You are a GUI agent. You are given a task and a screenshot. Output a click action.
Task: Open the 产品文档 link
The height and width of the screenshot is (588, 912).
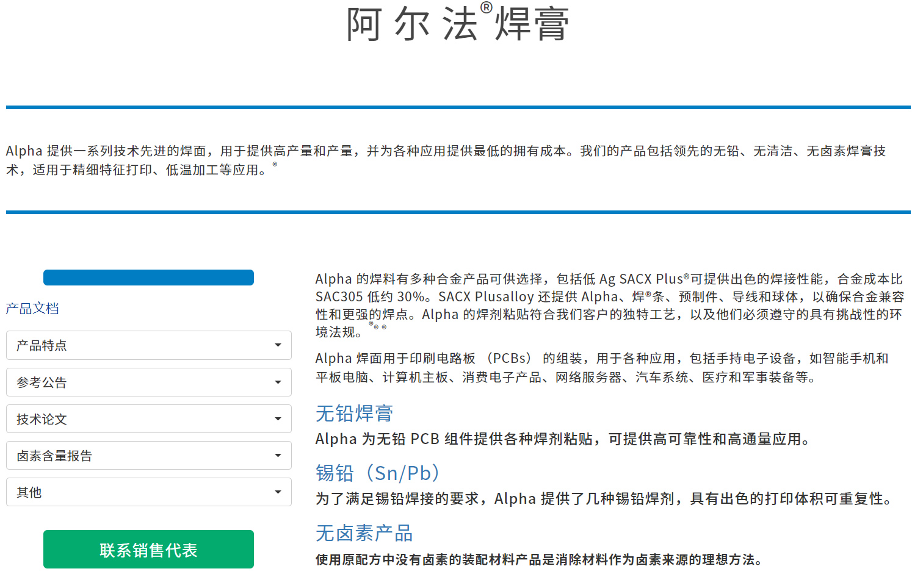(x=32, y=309)
